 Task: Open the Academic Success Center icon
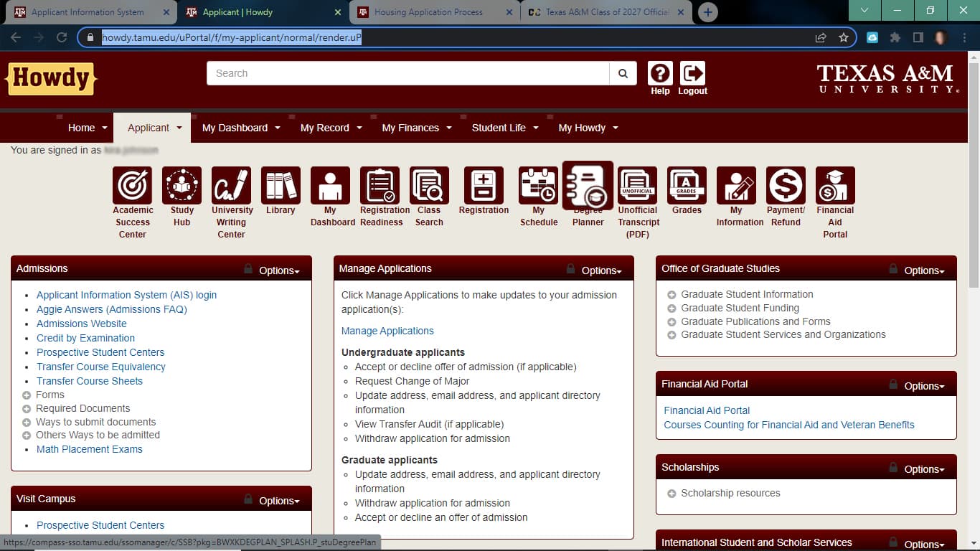[x=132, y=186]
